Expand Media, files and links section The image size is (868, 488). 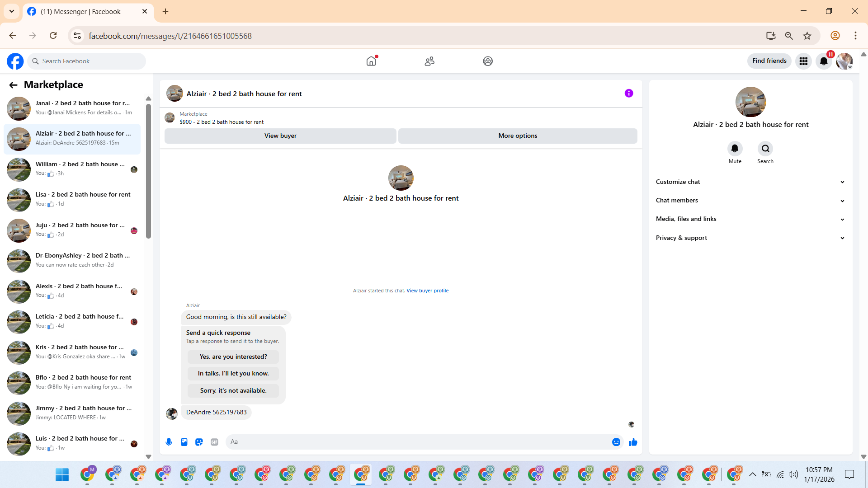pos(750,219)
